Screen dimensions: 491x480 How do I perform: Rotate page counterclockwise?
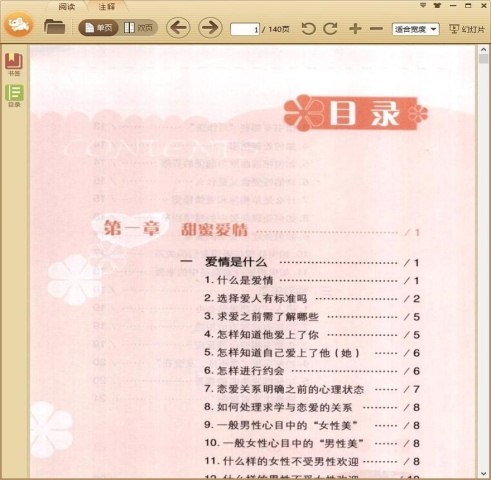(x=308, y=29)
